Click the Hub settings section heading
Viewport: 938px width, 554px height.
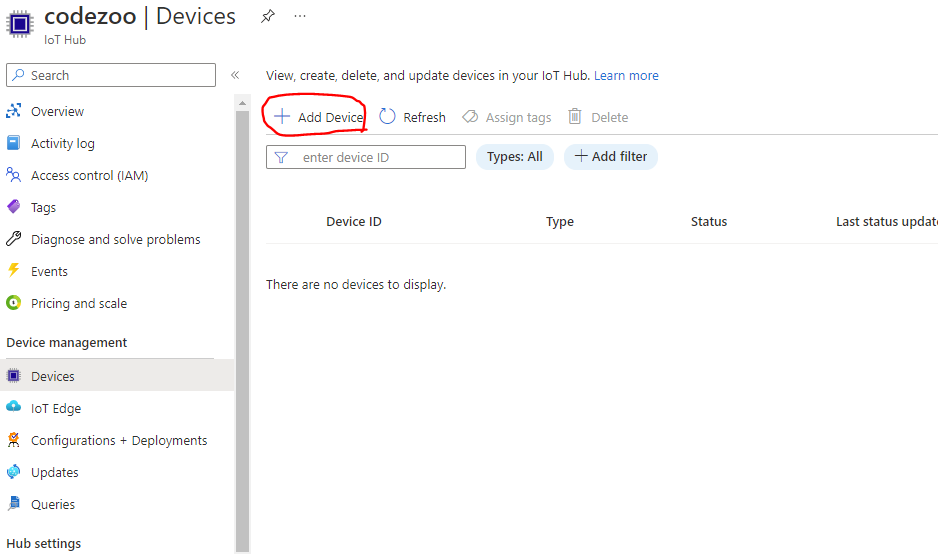(x=44, y=544)
